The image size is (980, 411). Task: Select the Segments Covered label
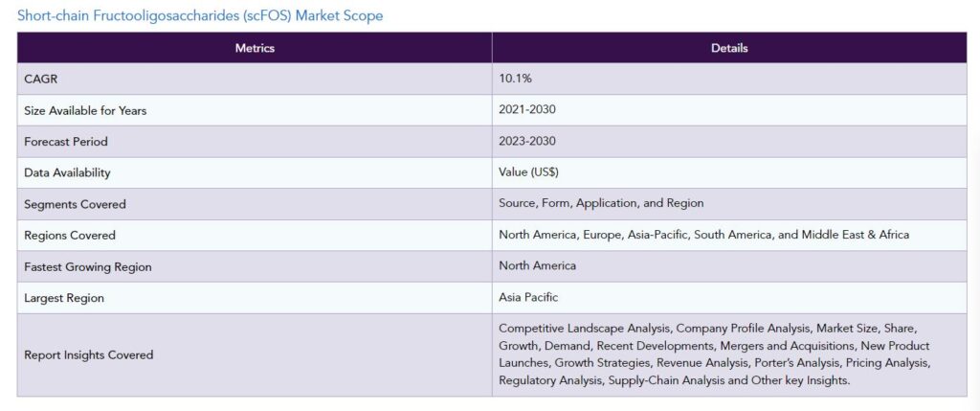(x=75, y=204)
